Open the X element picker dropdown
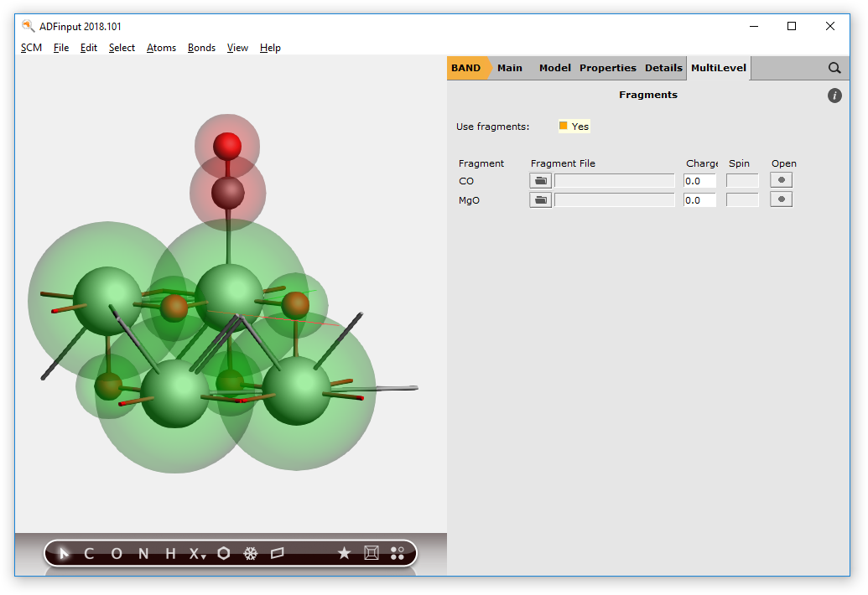868x595 pixels. pyautogui.click(x=197, y=554)
